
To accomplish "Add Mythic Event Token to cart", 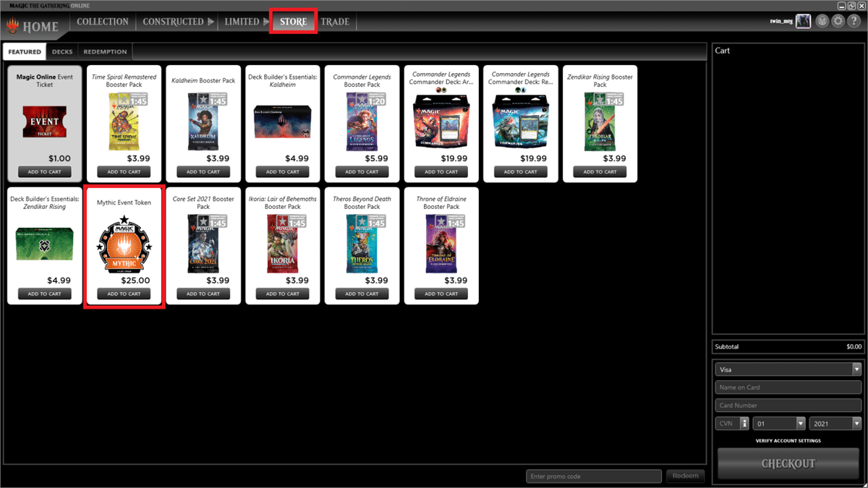I will [124, 294].
